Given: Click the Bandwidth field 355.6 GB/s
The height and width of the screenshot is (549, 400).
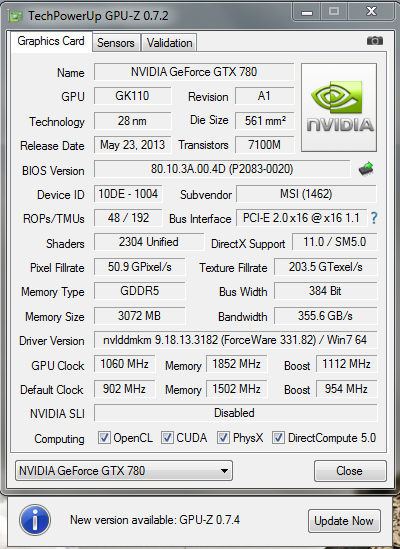Looking at the screenshot, I should pyautogui.click(x=325, y=316).
